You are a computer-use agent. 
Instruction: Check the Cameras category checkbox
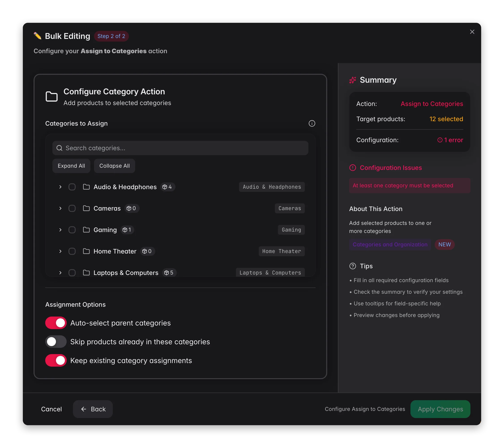[x=72, y=208]
